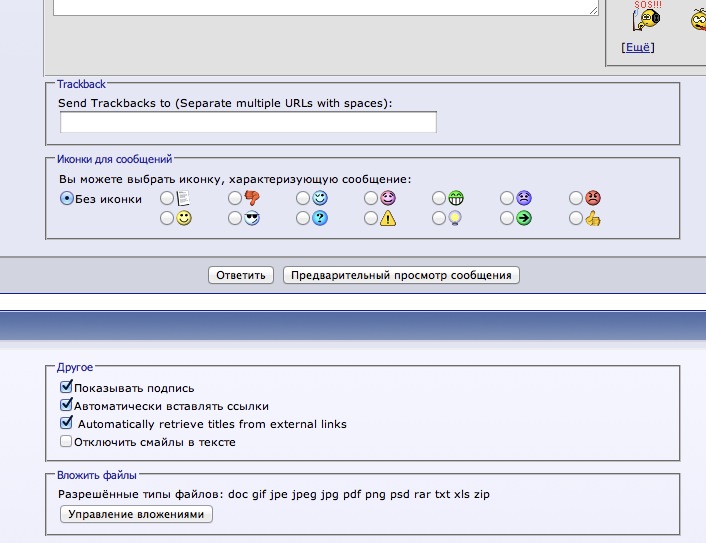Toggle 'Автоматически вставлять ссылки' checkbox
Screen dimensions: 706x543
[x=66, y=405]
